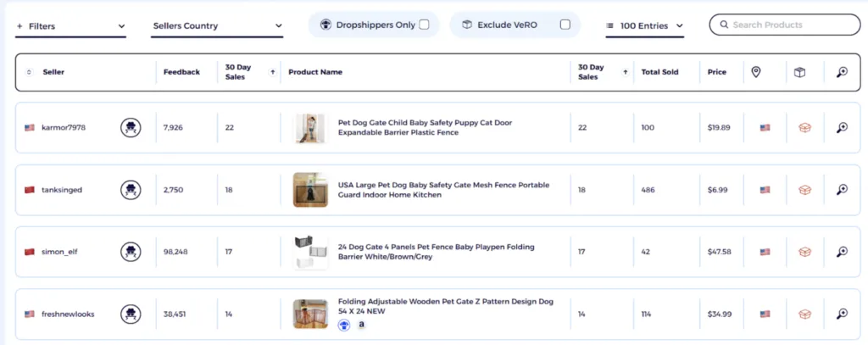868x345 pixels.
Task: Click the Product Name column header
Action: pos(315,72)
